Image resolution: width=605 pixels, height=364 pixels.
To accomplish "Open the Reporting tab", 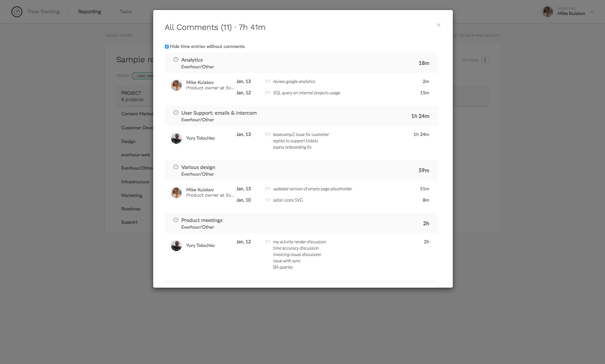I will tap(89, 12).
